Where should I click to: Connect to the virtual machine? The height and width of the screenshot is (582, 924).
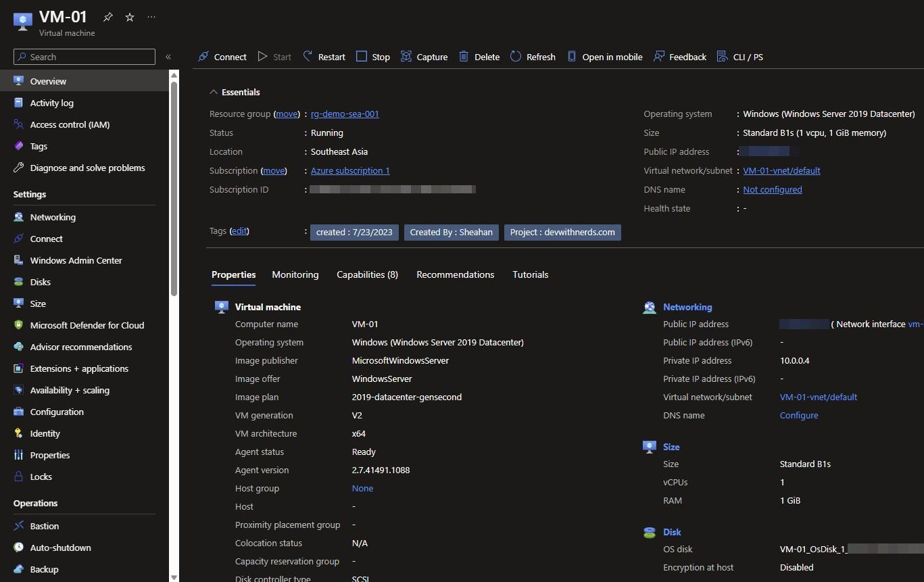[222, 57]
